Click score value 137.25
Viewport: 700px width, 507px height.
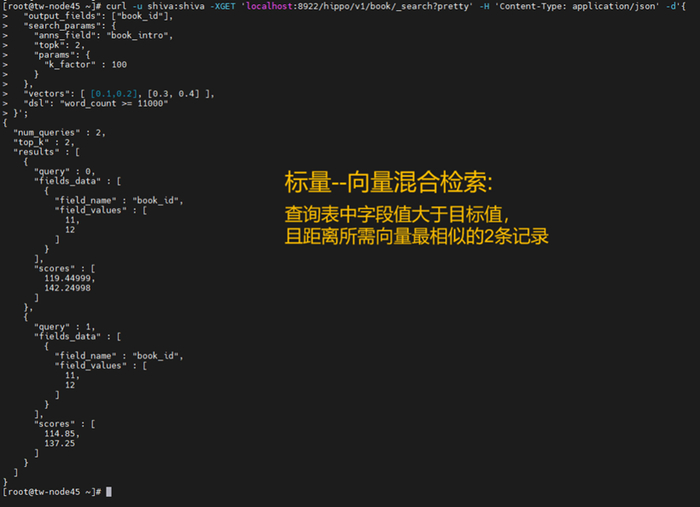coord(60,443)
